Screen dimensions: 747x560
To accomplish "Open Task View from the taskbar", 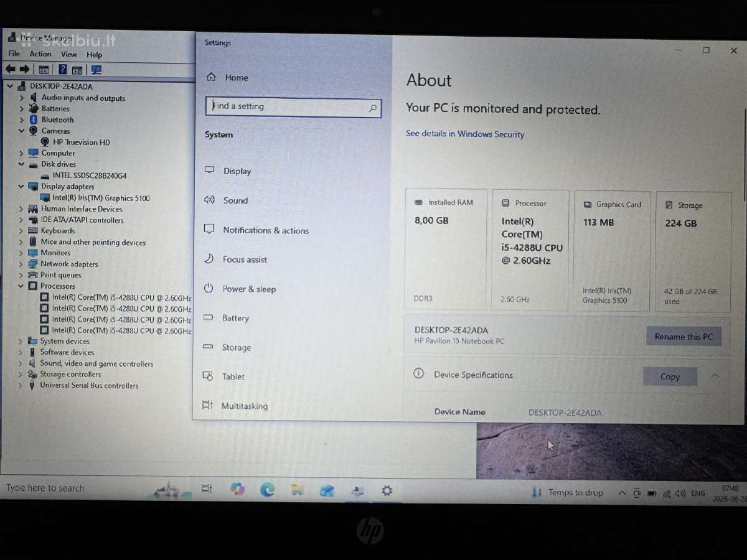I will coord(207,490).
